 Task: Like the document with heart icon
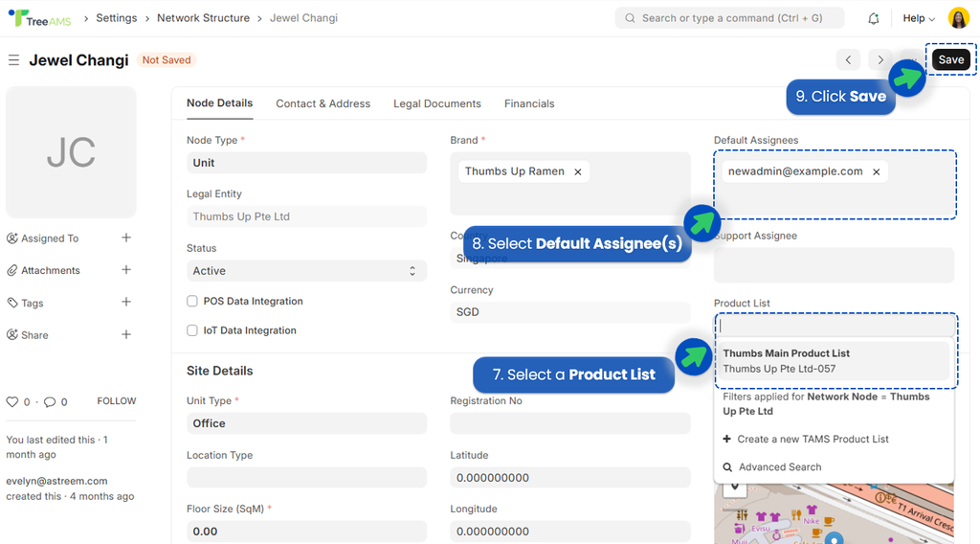(x=11, y=401)
